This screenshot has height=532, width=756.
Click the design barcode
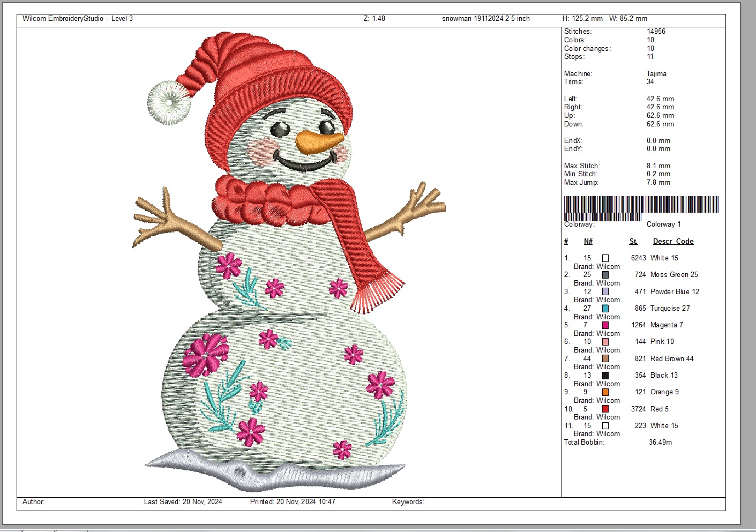pyautogui.click(x=641, y=207)
